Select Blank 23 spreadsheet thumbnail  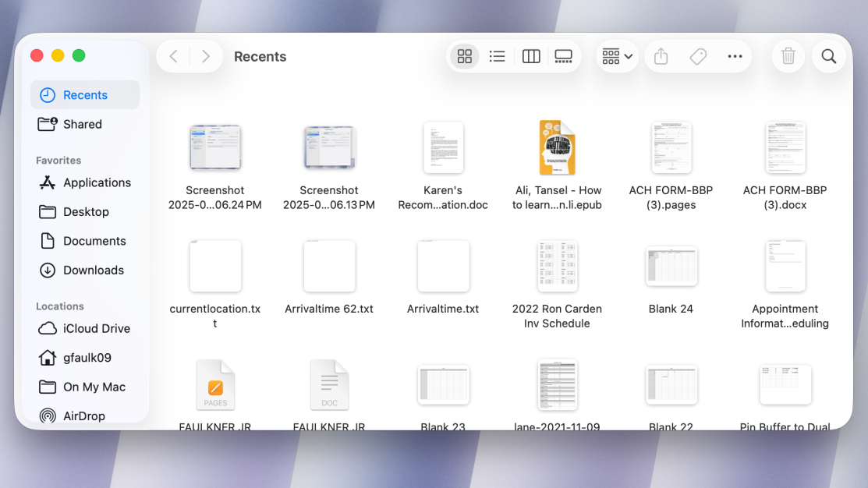444,385
